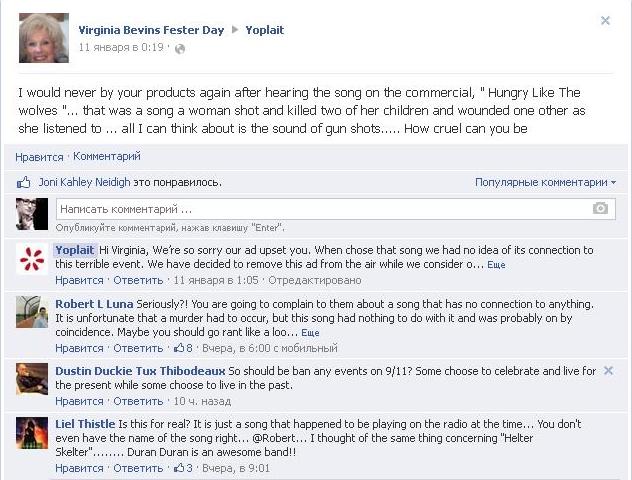Image resolution: width=632 pixels, height=480 pixels.
Task: Open Virginia Bevins Fester Day's profile photo
Action: 43,39
